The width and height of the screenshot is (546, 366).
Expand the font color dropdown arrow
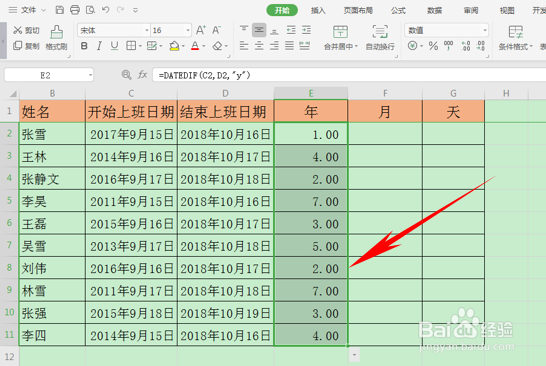pyautogui.click(x=204, y=46)
